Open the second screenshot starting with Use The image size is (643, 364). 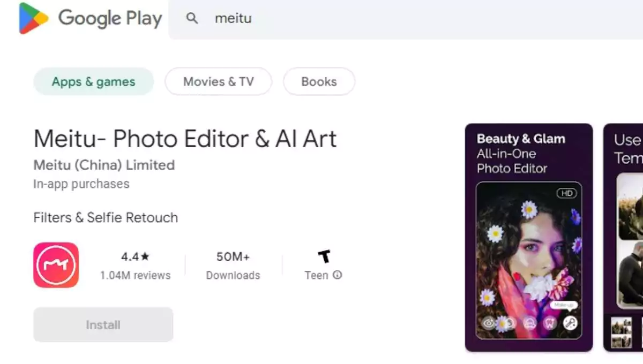coord(623,238)
